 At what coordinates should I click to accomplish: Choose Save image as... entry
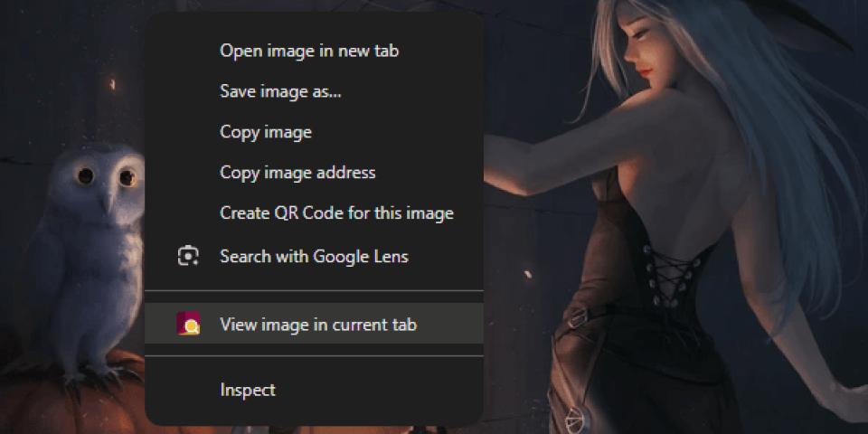[x=314, y=91]
